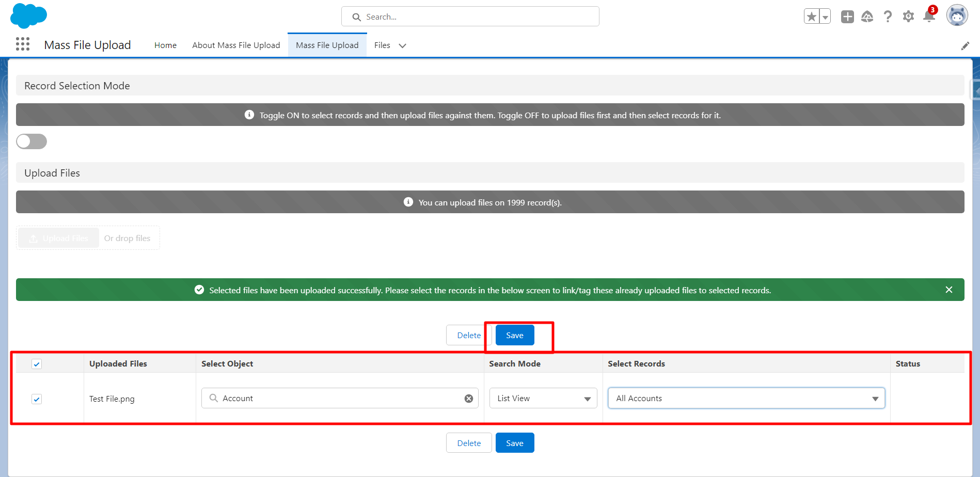Viewport: 980px width, 477px height.
Task: Go to the Home tab
Action: 165,45
